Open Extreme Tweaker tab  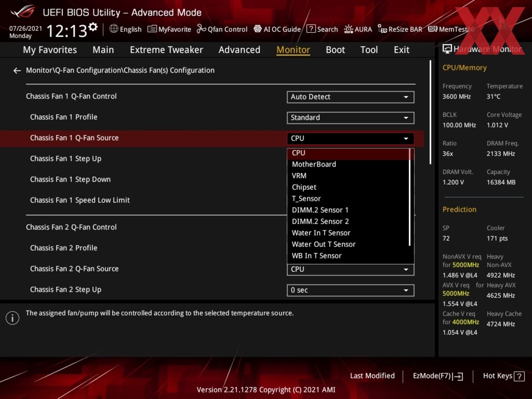tap(166, 50)
